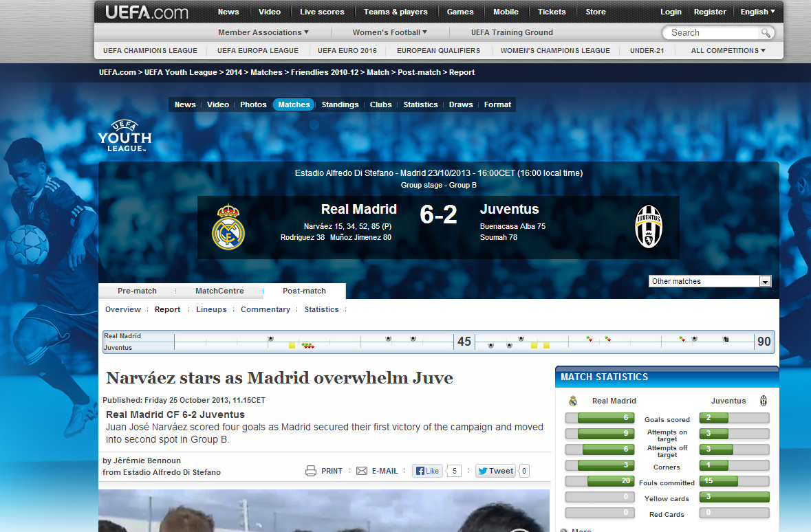The height and width of the screenshot is (532, 811).
Task: Click the article photo thumbnail
Action: click(324, 511)
